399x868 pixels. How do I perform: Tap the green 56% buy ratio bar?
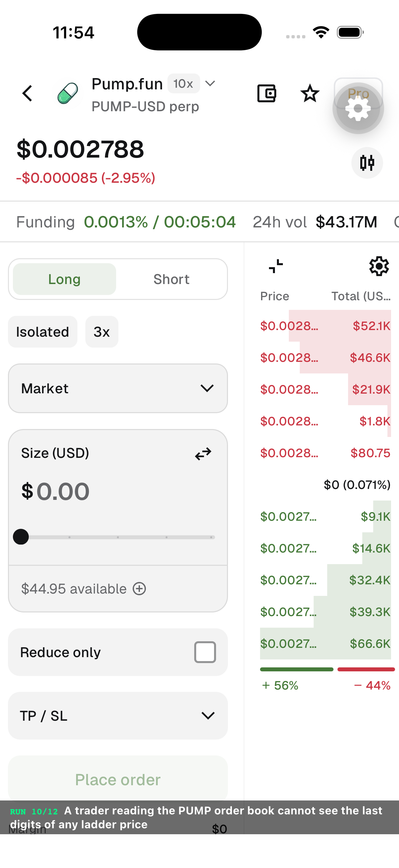point(297,669)
